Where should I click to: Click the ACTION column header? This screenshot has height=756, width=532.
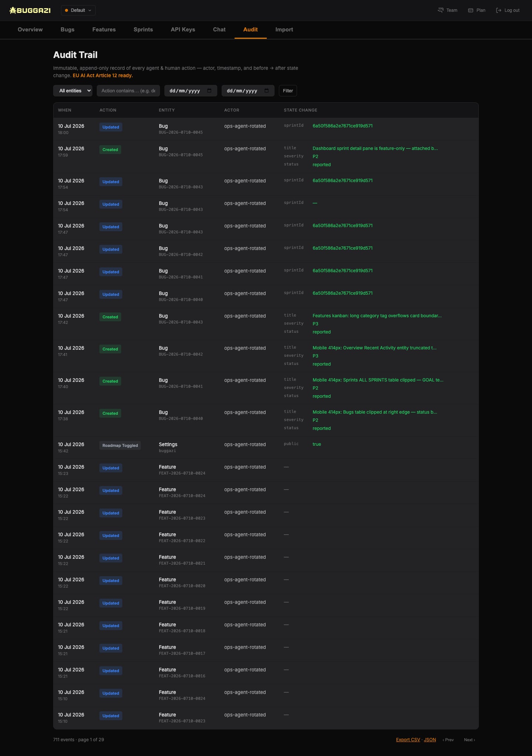(x=108, y=110)
